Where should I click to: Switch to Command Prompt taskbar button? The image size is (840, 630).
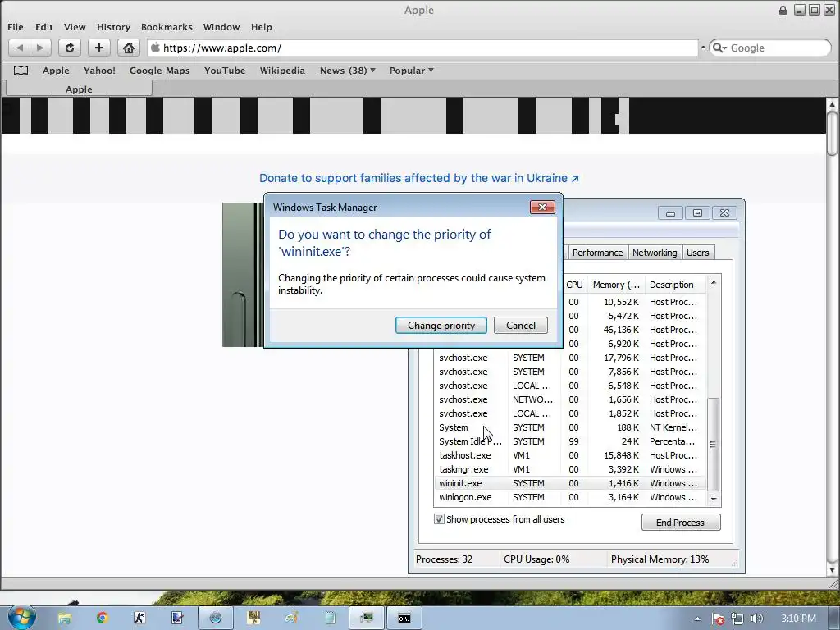pyautogui.click(x=404, y=619)
